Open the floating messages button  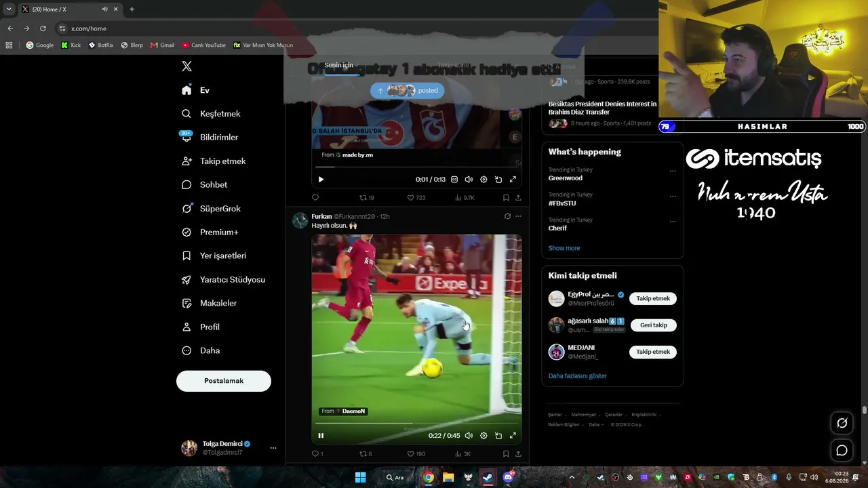click(842, 450)
